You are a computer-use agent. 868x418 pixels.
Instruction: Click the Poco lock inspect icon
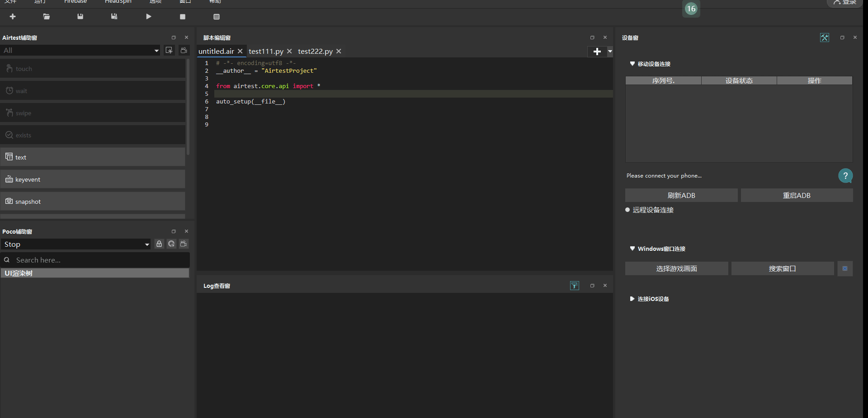pos(159,244)
